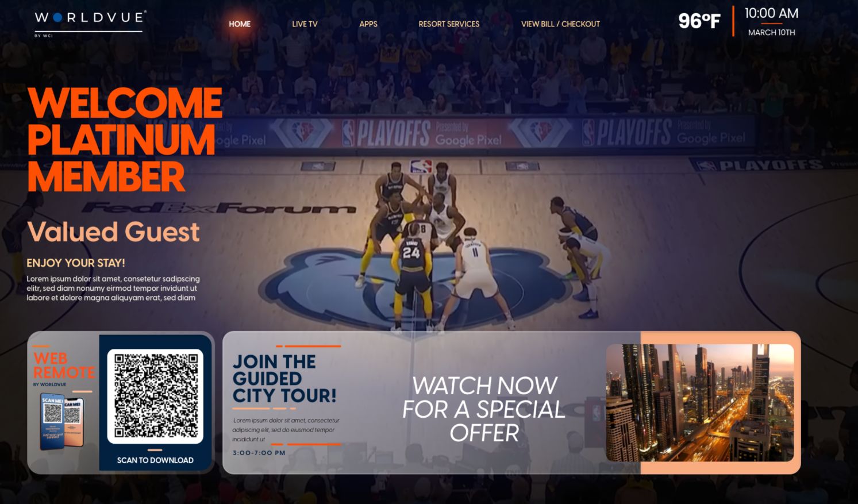Click the Valued Guest name text
Screen dimensions: 858x504
point(113,232)
